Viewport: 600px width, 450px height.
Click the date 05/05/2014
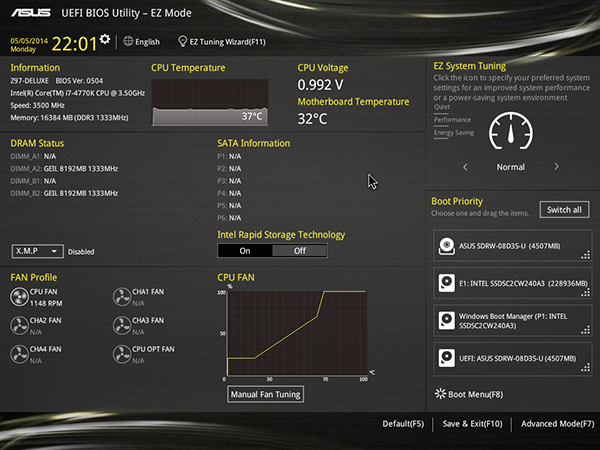point(29,41)
